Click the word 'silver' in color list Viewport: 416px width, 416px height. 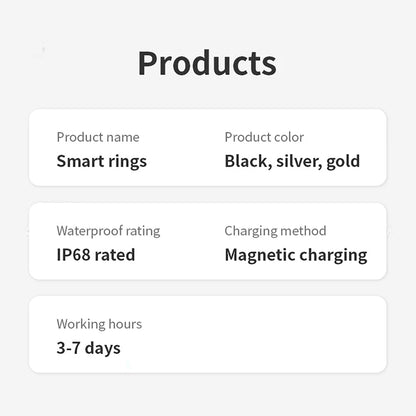pyautogui.click(x=299, y=162)
